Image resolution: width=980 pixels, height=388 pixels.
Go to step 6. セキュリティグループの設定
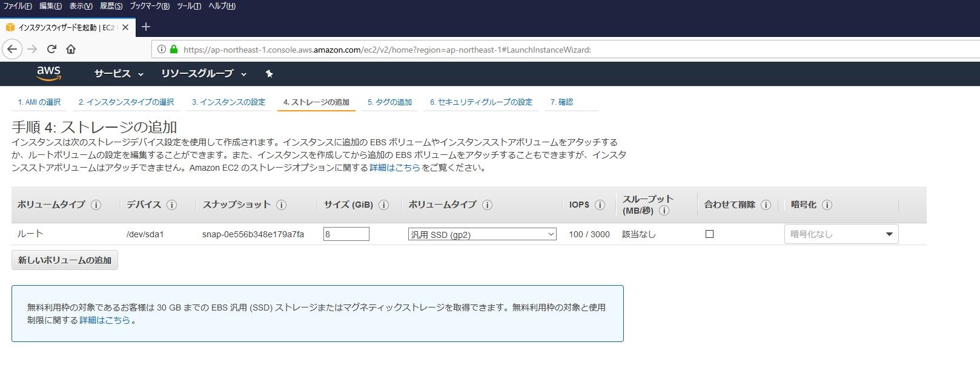pyautogui.click(x=481, y=102)
